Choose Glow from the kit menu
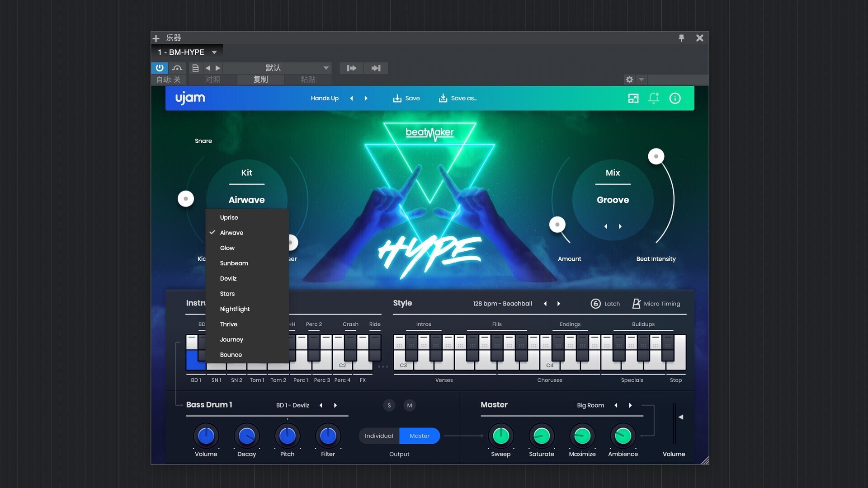868x488 pixels. (x=247, y=248)
